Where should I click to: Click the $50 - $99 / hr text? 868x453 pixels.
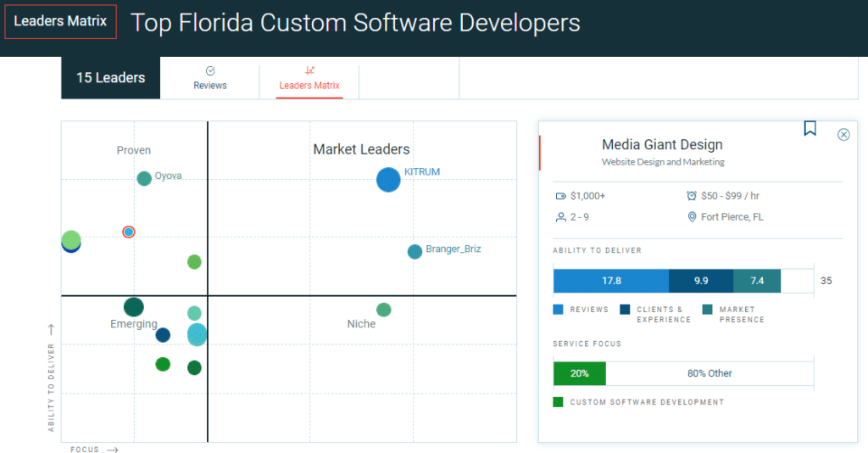[x=730, y=196]
